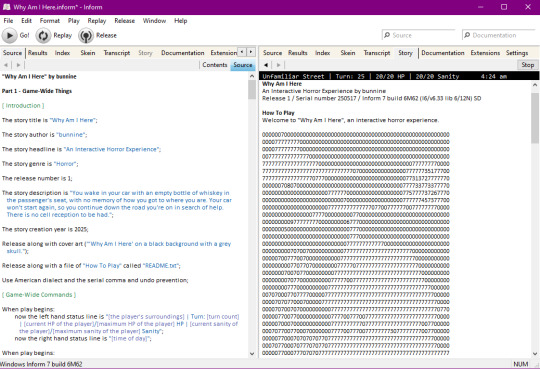Open the Help menu
The height and width of the screenshot is (369, 540).
pyautogui.click(x=180, y=21)
